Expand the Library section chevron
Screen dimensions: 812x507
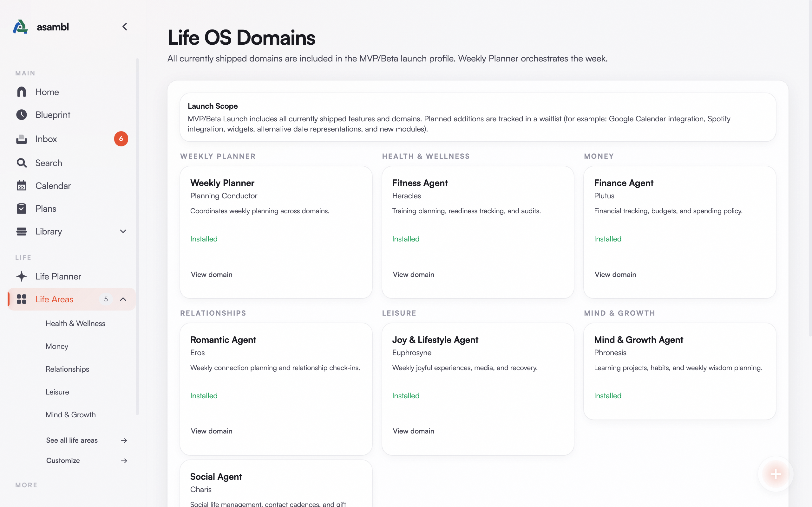[123, 231]
